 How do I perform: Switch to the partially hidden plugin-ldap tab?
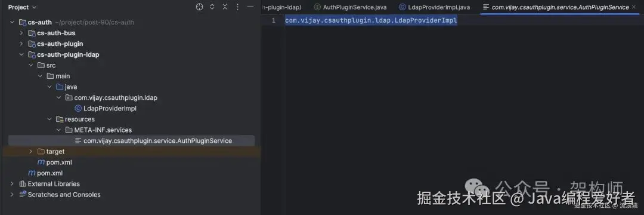[x=281, y=7]
